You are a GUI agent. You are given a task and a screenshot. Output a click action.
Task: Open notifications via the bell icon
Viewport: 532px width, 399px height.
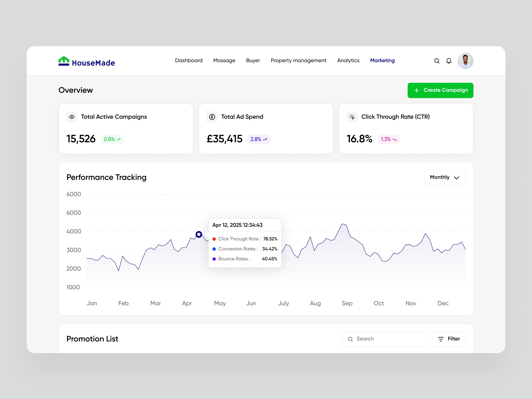pos(449,61)
